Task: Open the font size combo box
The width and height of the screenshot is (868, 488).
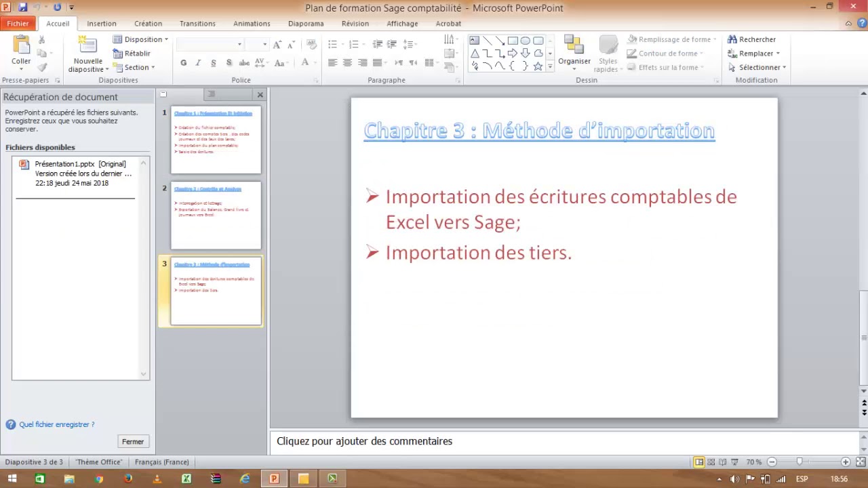Action: (256, 45)
